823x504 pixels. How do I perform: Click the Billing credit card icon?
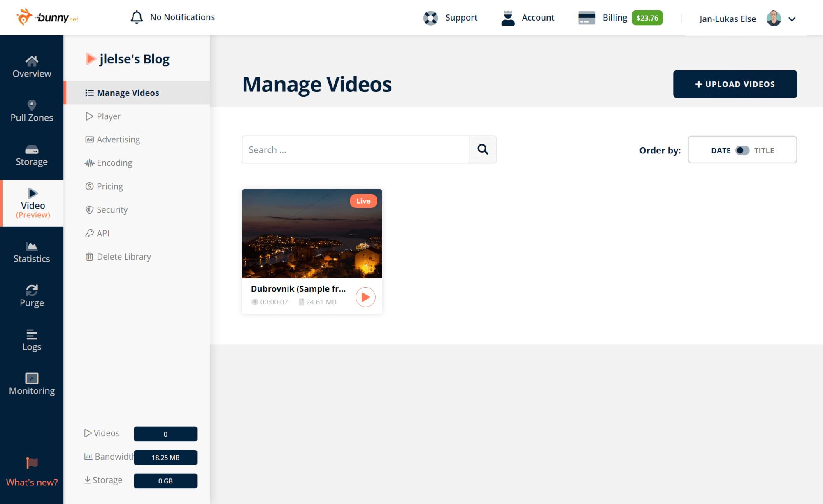[x=586, y=18]
